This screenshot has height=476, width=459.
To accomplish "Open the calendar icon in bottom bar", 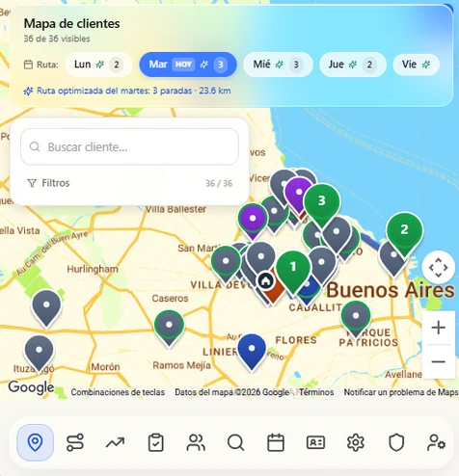I will (x=276, y=442).
